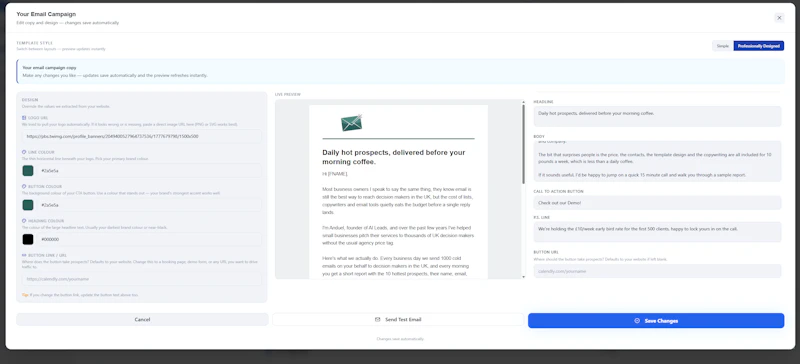Edit the Button Colour hex value field
Image resolution: width=800 pixels, height=364 pixels.
point(148,205)
